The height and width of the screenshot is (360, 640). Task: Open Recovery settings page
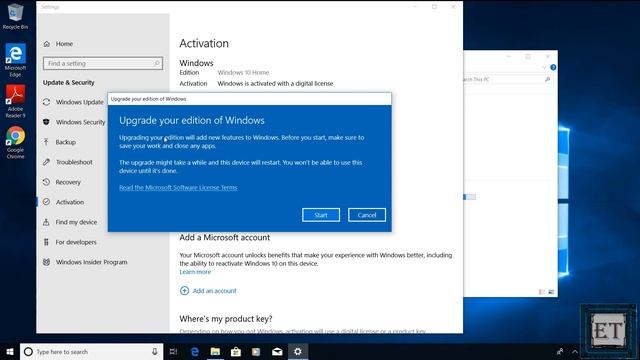[x=68, y=182]
